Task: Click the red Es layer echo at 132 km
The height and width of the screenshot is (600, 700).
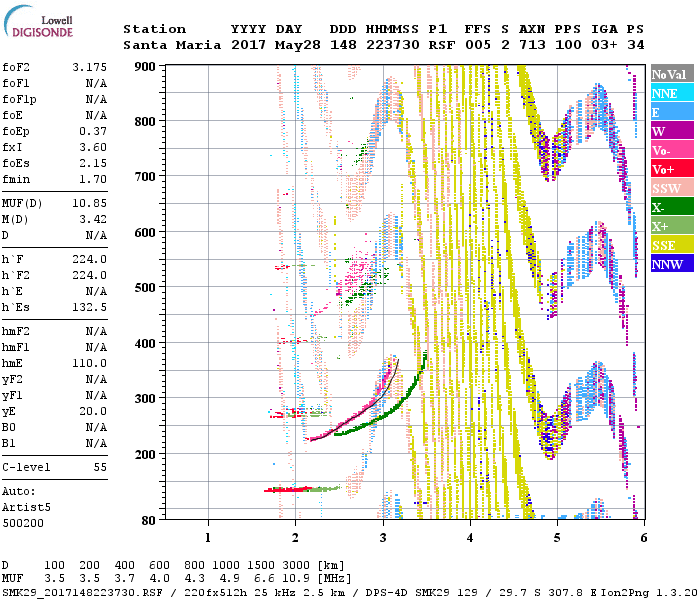Action: pyautogui.click(x=288, y=490)
